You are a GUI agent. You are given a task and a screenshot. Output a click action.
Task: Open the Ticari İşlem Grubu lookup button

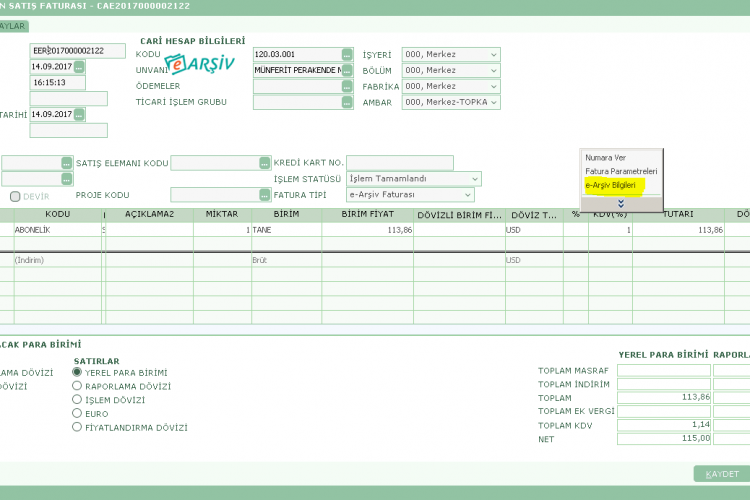pos(347,102)
